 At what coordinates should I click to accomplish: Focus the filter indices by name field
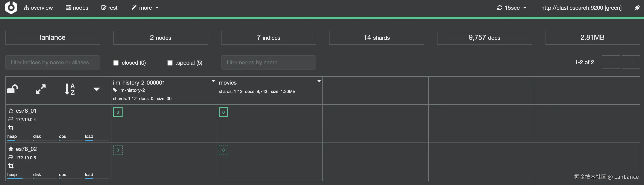[x=53, y=62]
